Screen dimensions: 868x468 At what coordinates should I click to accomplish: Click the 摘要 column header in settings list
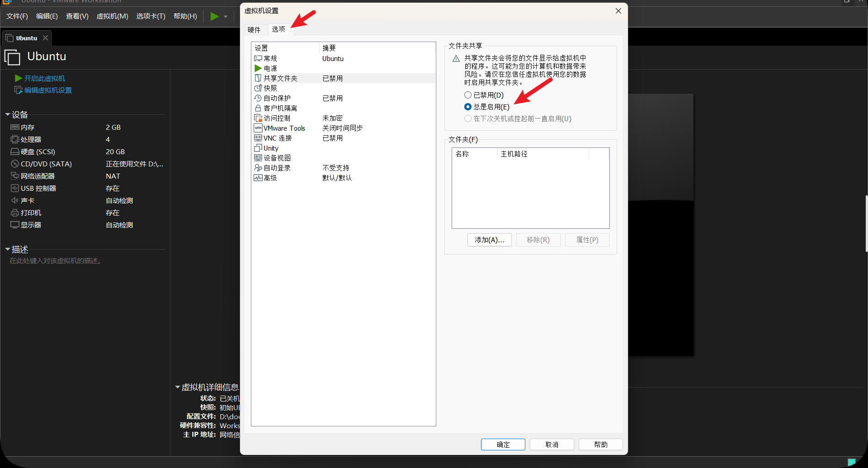tap(377, 48)
